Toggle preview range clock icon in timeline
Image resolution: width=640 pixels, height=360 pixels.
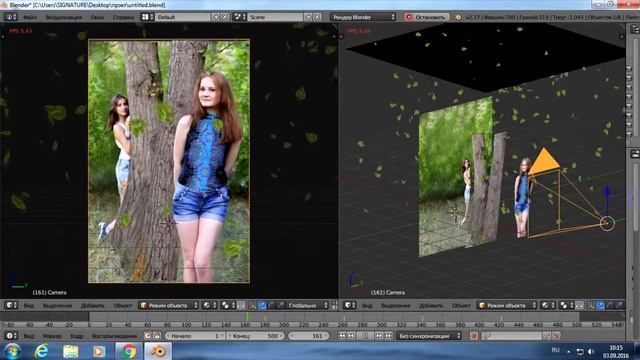coord(148,336)
